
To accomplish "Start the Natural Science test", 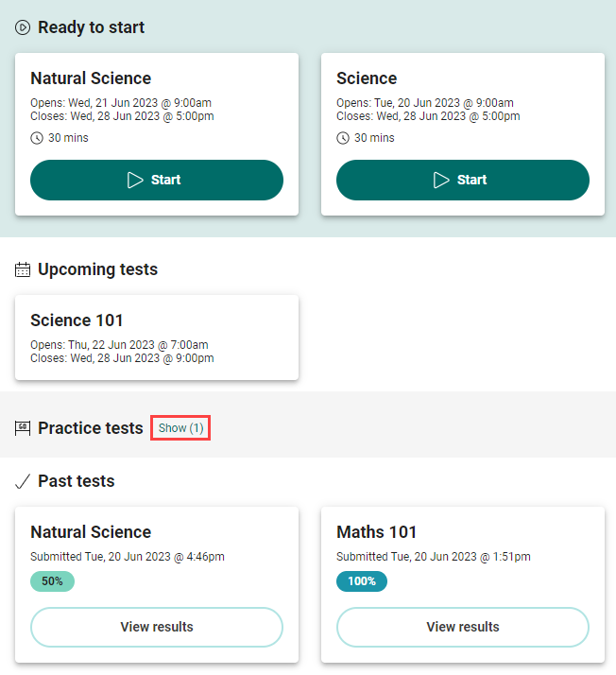I will click(x=157, y=180).
